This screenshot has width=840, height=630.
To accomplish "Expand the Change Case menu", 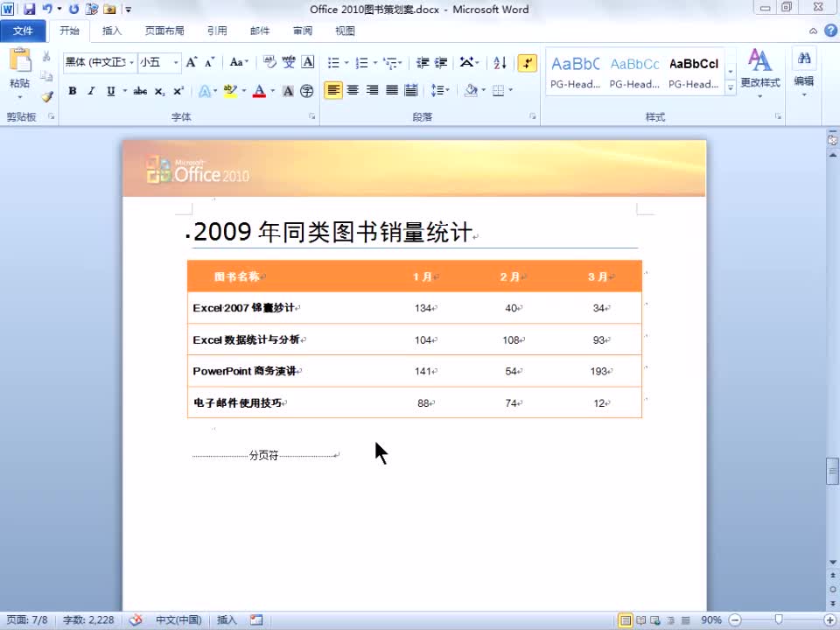I will [x=239, y=62].
